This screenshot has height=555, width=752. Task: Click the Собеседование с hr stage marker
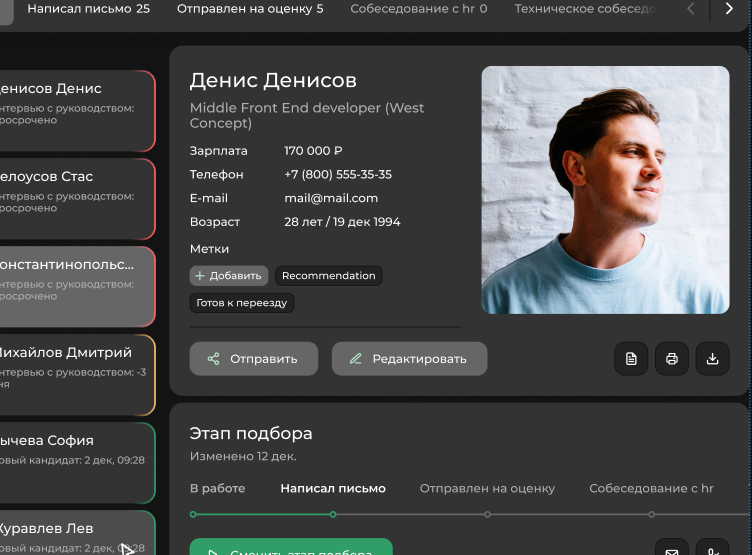tap(651, 514)
